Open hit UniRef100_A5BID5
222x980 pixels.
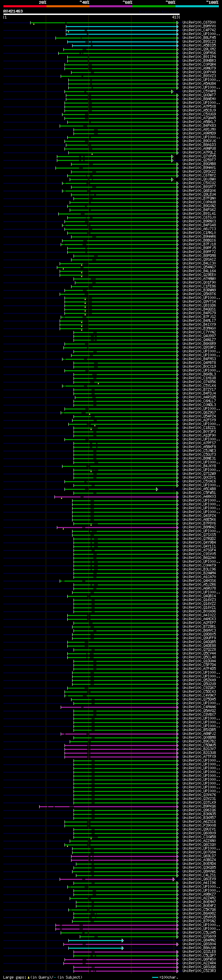pos(199,45)
